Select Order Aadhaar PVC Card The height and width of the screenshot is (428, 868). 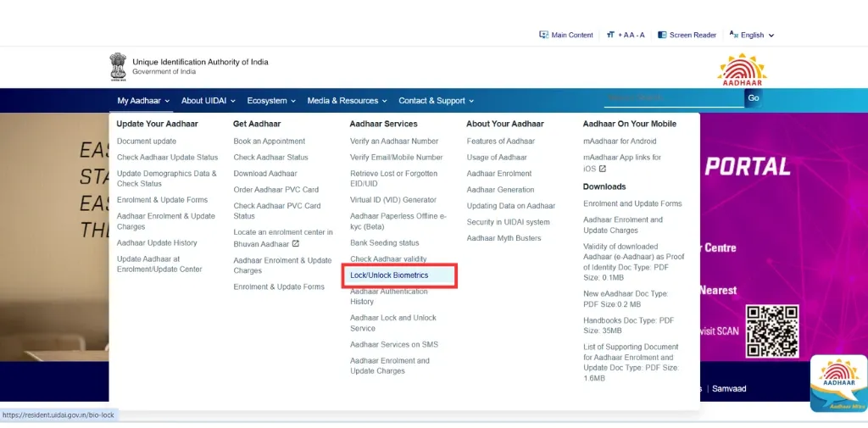click(276, 189)
